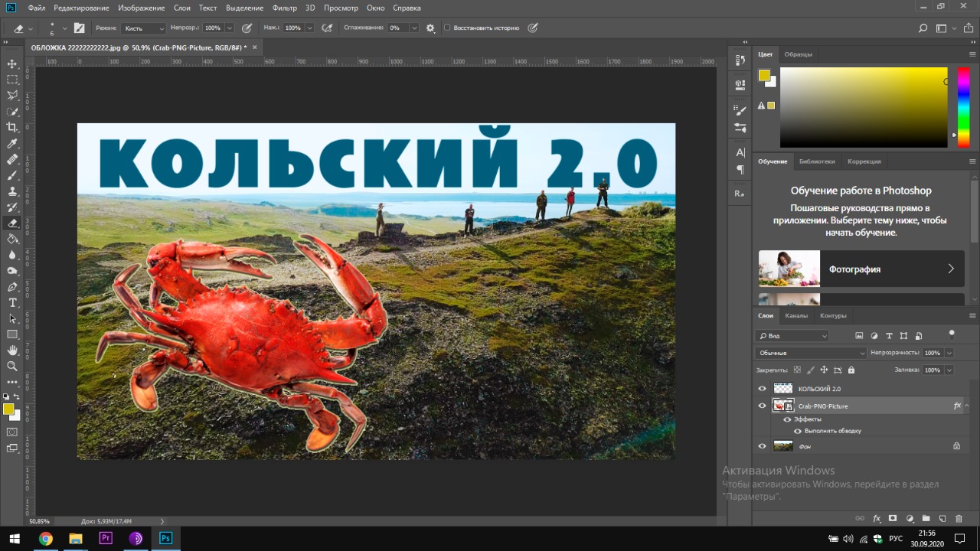Activate the Horizontal Type tool
Screen dimensions: 980x551
12,302
